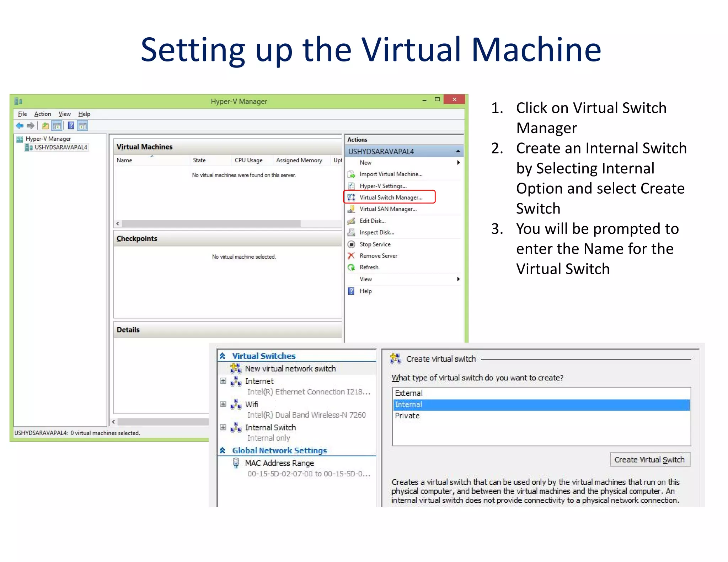Click the Remove Server red X icon
Screen dimensions: 728x562
click(x=351, y=255)
